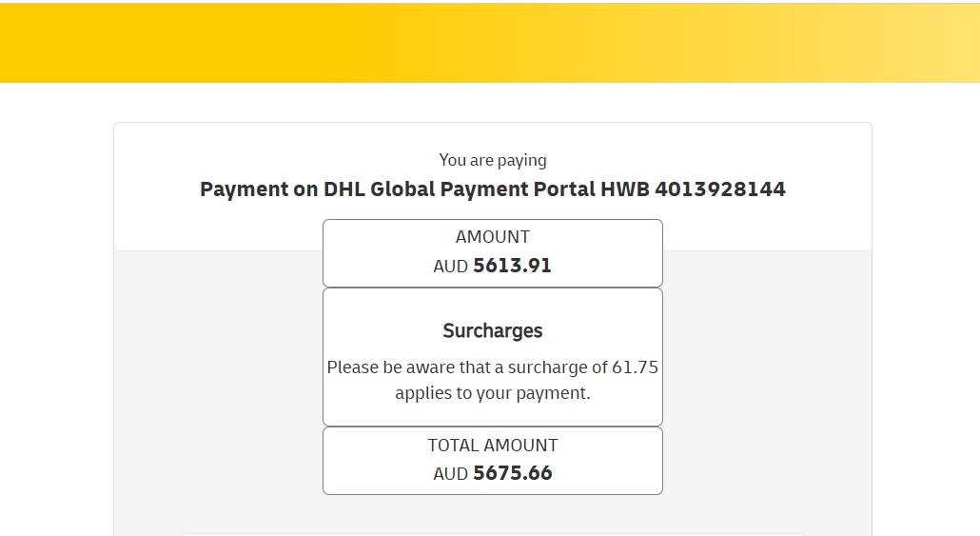This screenshot has height=536, width=980.
Task: Click the AMOUNT label
Action: 493,237
